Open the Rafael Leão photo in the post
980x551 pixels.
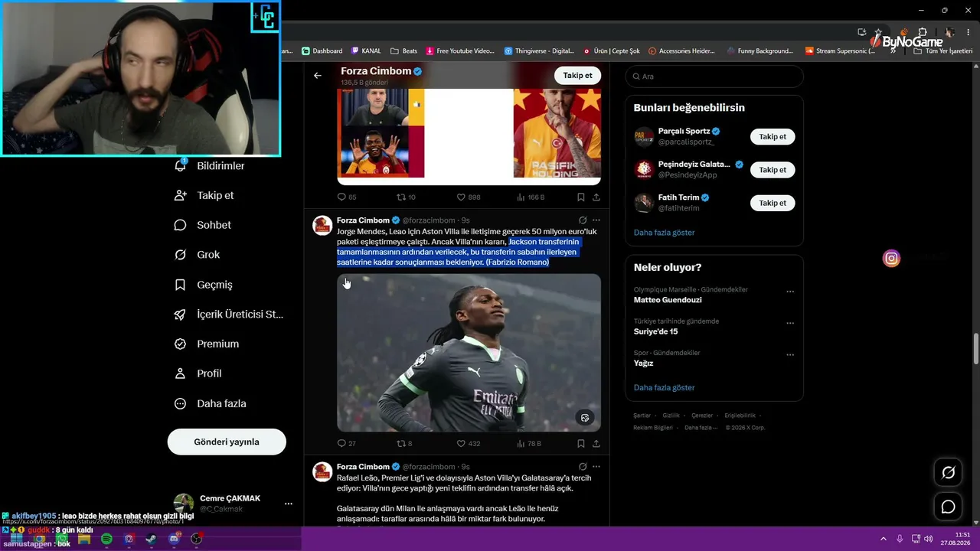pos(469,353)
